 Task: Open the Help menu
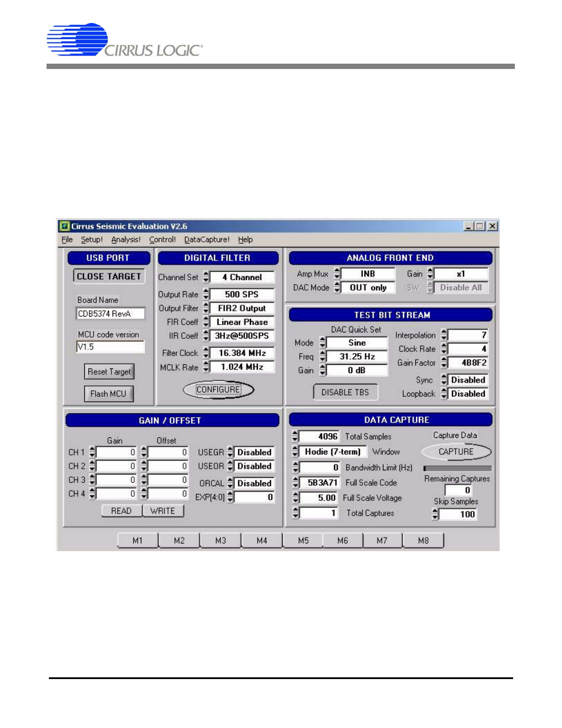[246, 240]
